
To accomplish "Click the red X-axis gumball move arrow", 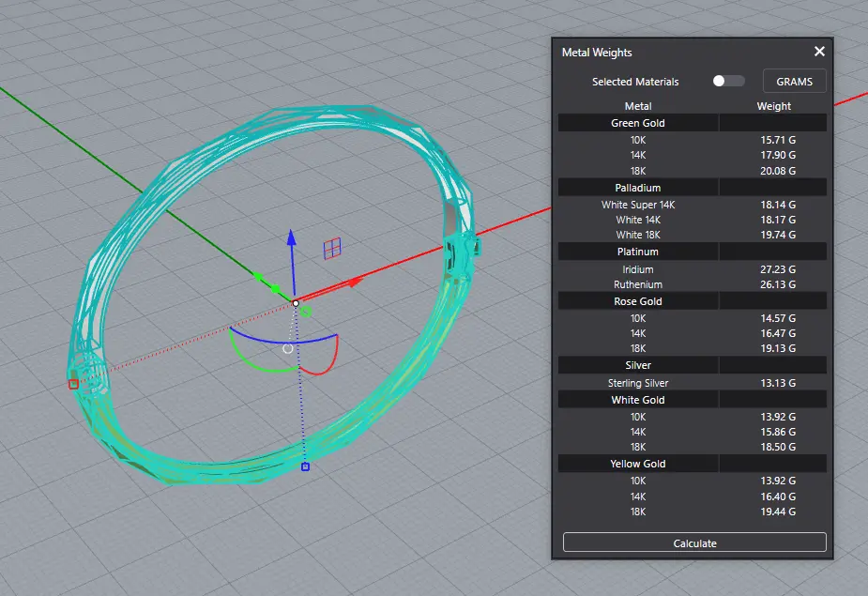I will click(x=354, y=281).
